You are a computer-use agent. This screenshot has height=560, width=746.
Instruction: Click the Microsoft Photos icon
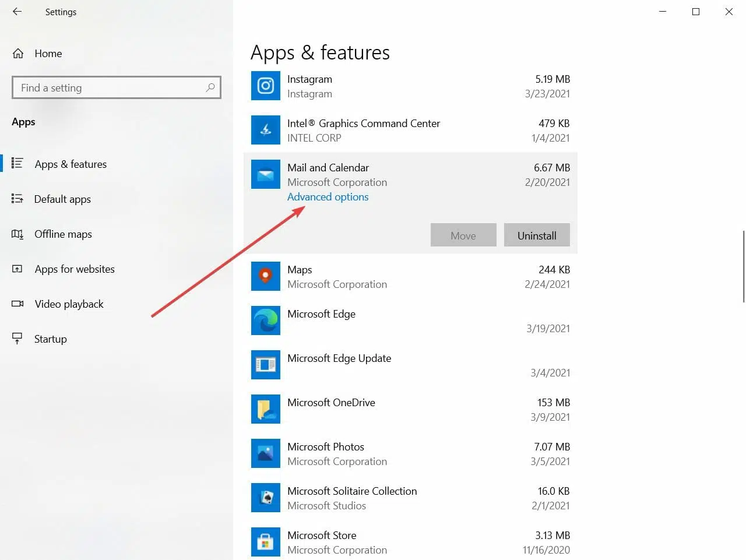(266, 453)
